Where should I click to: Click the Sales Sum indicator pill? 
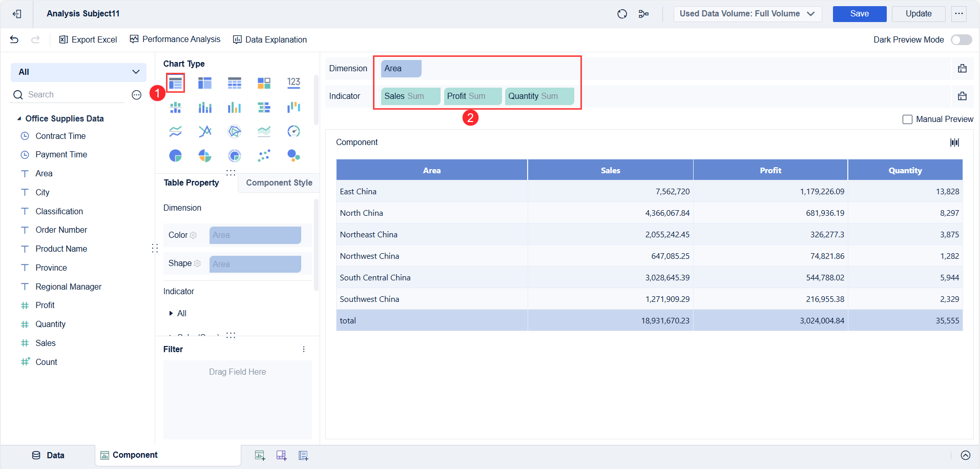[x=410, y=96]
